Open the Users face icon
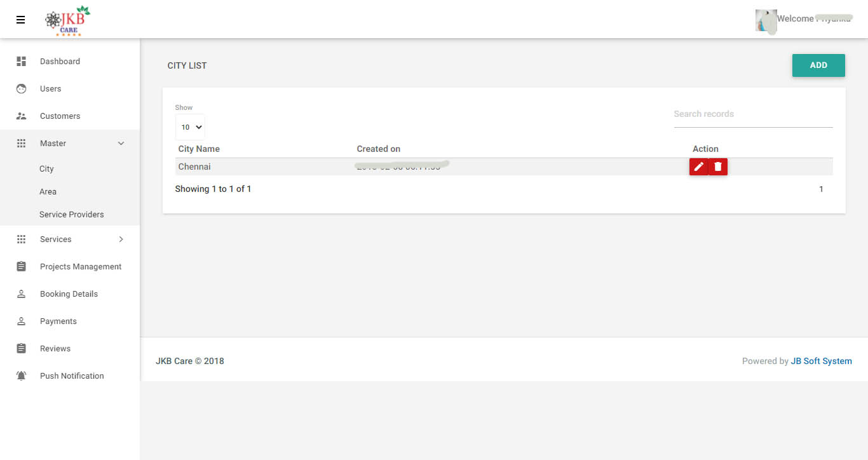The width and height of the screenshot is (868, 460). pos(21,89)
